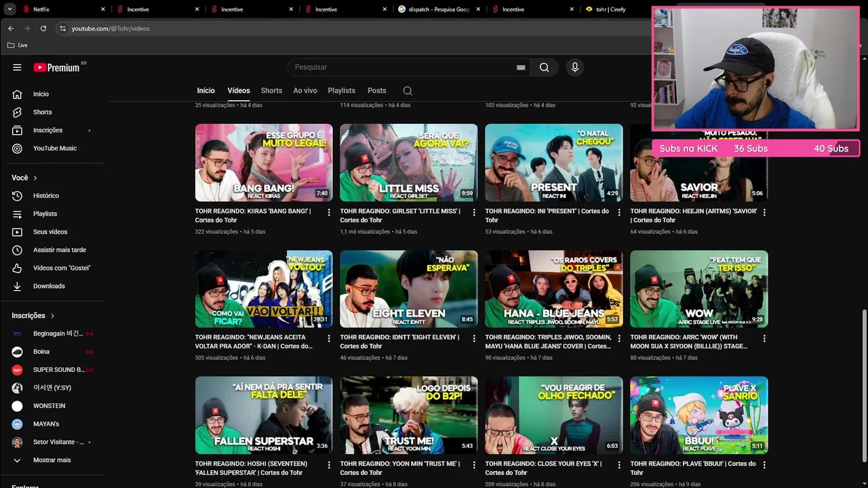Switch to the Ao vivo tab
The image size is (868, 488).
click(x=305, y=91)
